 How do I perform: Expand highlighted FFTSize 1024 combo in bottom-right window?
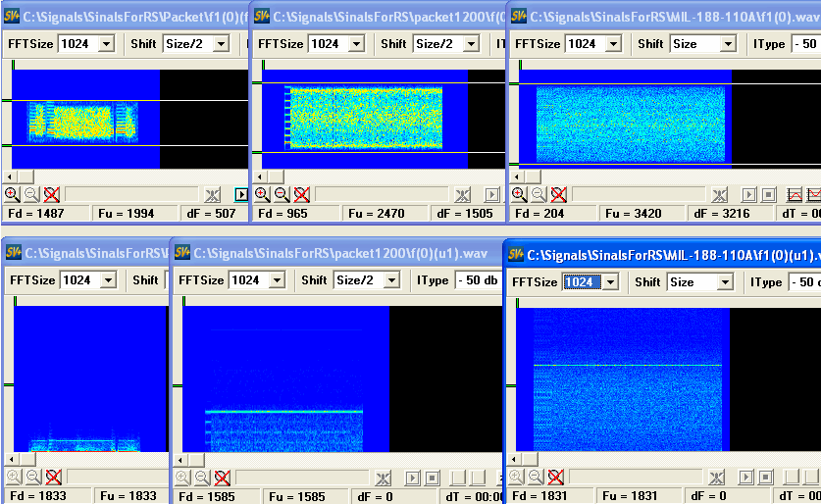(610, 282)
